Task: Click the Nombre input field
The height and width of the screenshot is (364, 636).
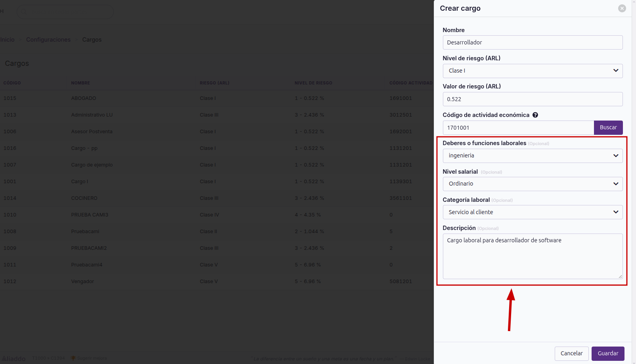Action: [x=533, y=42]
